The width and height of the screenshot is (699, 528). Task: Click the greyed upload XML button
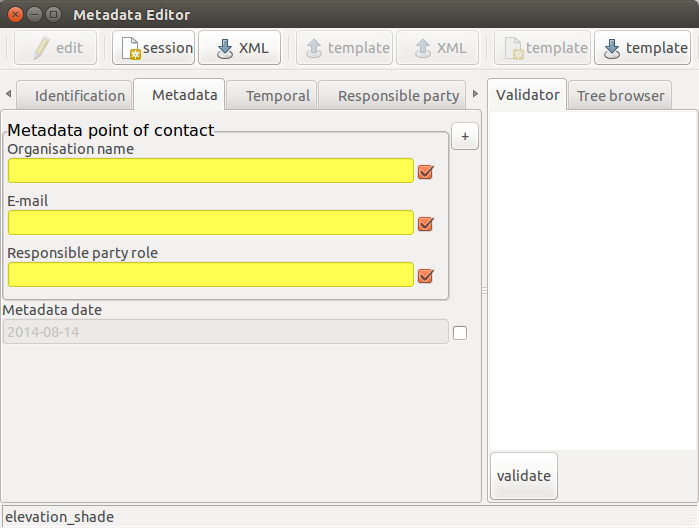[x=437, y=48]
